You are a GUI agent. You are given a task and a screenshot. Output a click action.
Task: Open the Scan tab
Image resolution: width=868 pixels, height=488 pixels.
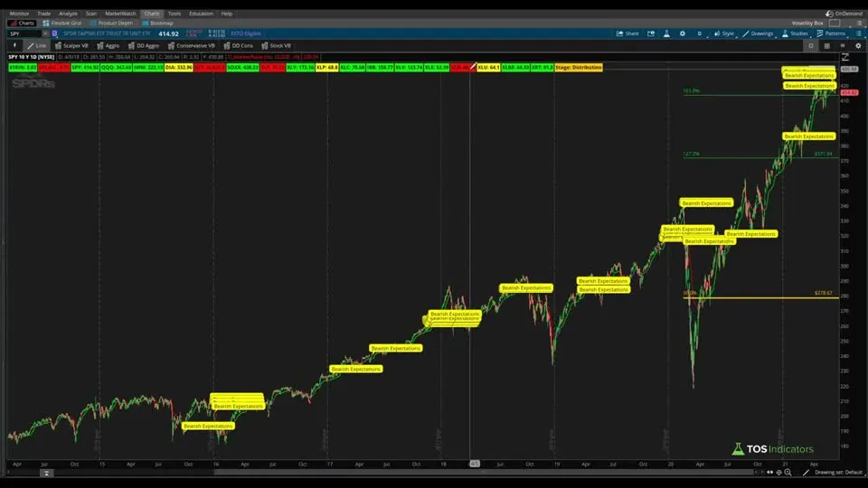pyautogui.click(x=90, y=14)
